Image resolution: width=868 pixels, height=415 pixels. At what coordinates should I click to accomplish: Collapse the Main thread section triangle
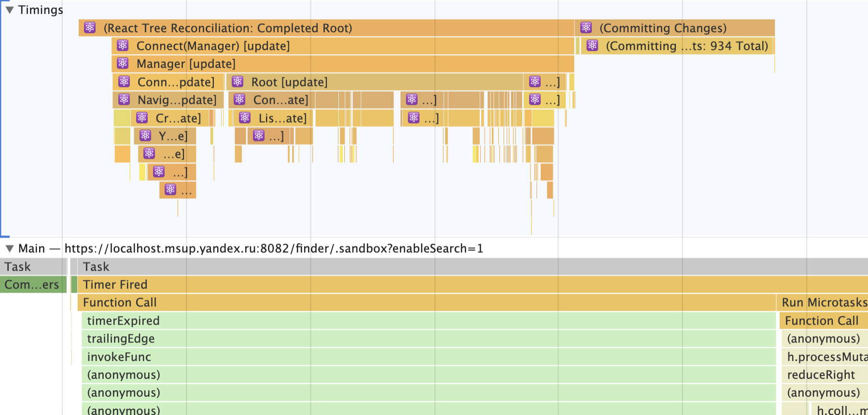[x=9, y=249]
